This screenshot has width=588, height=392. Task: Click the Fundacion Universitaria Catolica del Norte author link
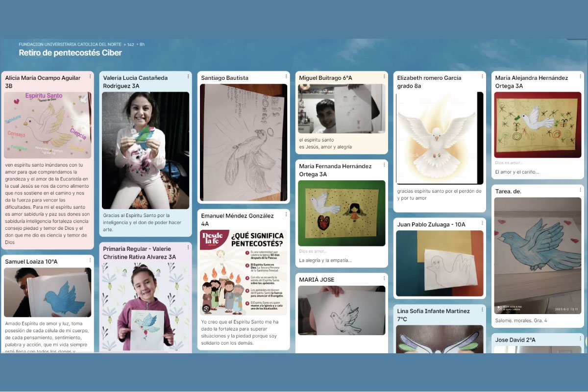click(x=70, y=45)
